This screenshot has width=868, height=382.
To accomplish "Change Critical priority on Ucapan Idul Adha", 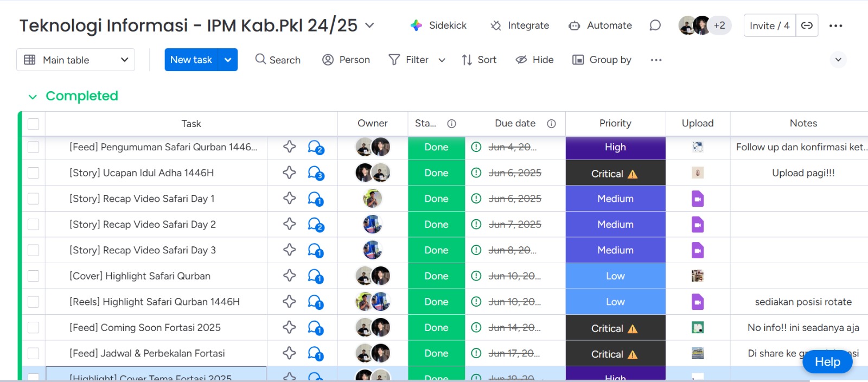I will [x=615, y=173].
